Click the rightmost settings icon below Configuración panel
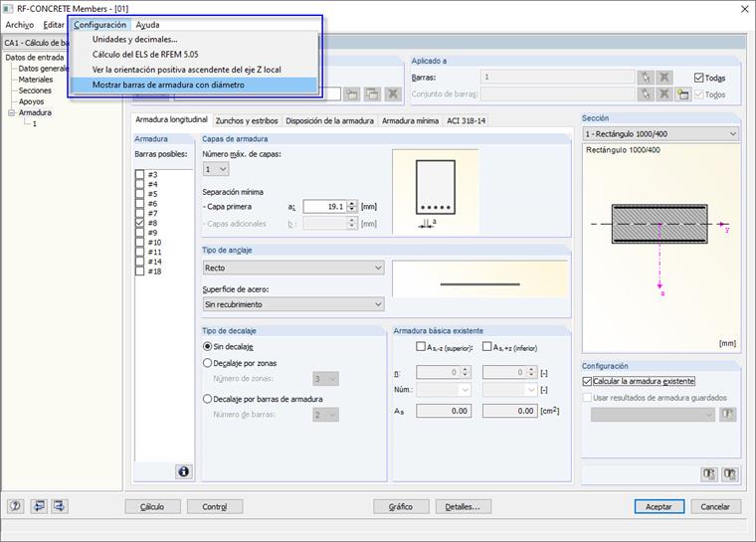Image resolution: width=756 pixels, height=542 pixels. (x=729, y=474)
